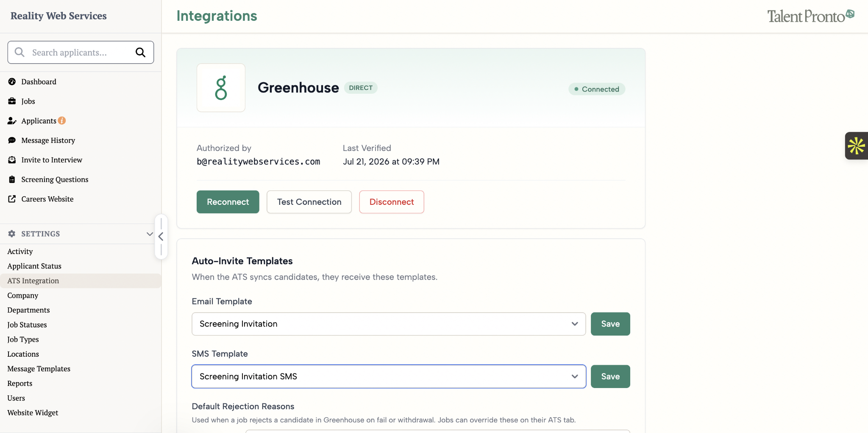The width and height of the screenshot is (868, 433).
Task: Click the Careers Website external link icon
Action: (x=12, y=199)
